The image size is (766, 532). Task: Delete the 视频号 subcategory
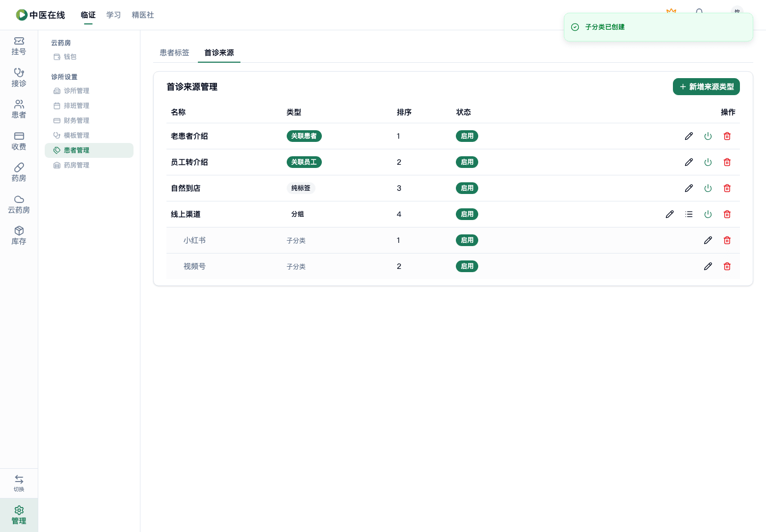click(x=727, y=266)
